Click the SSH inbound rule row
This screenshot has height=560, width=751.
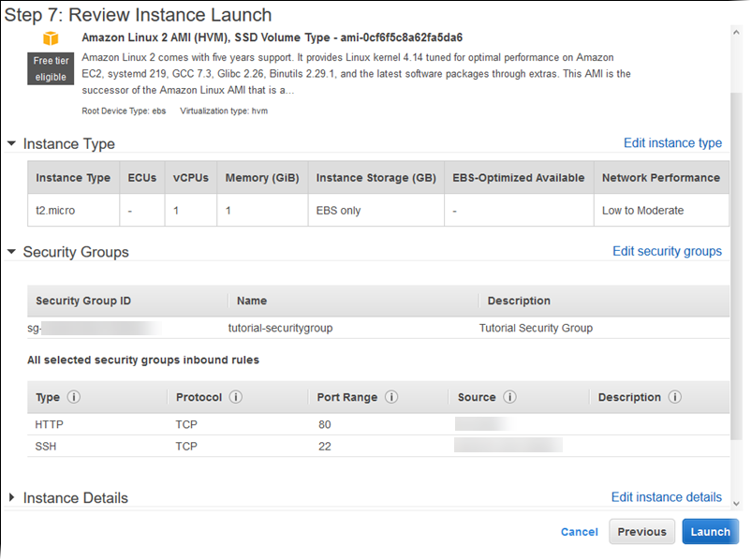281,446
